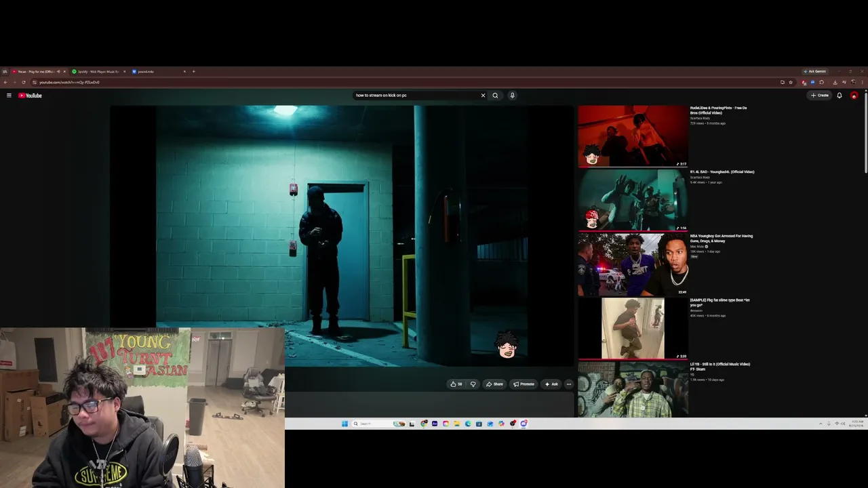This screenshot has height=488, width=868.
Task: Click the main video player
Action: (342, 236)
